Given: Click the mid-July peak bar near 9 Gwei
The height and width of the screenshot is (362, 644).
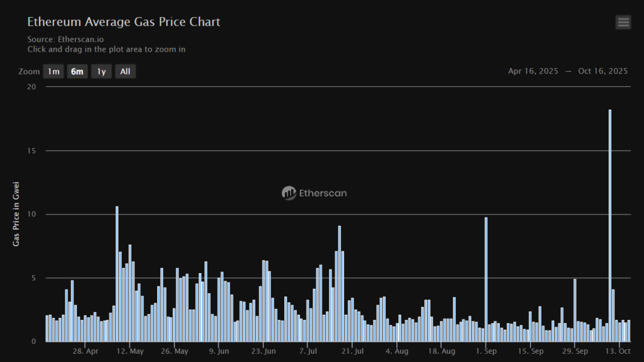Looking at the screenshot, I should (339, 283).
